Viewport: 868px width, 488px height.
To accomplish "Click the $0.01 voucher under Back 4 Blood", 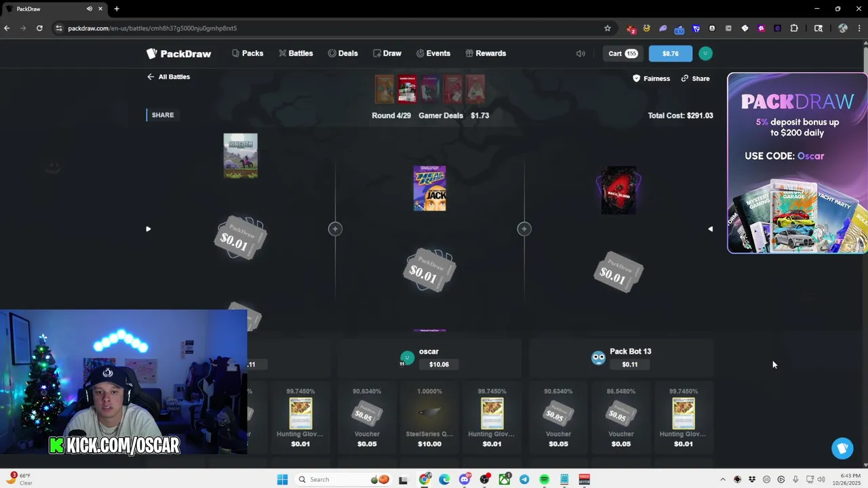I will (618, 273).
